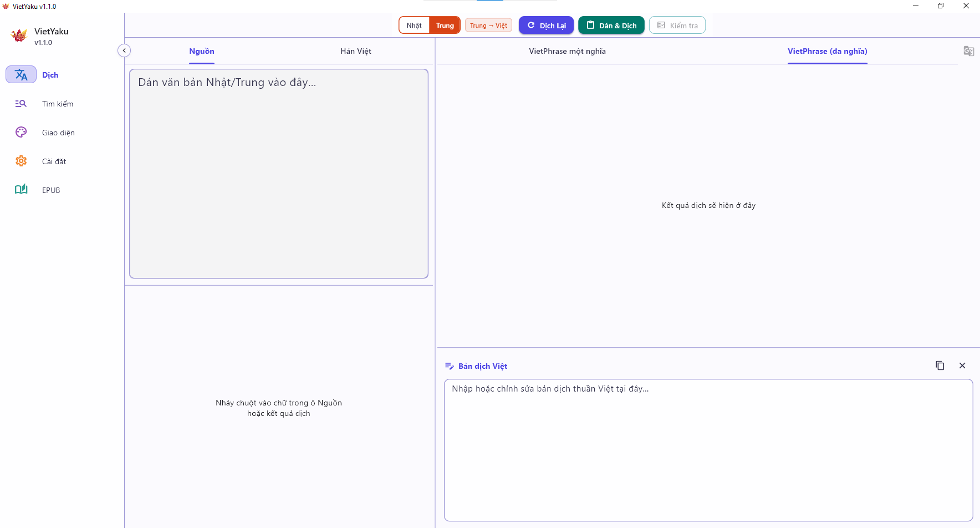Collapse the sidebar with the chevron button
Screen dimensions: 980x528
click(x=124, y=50)
